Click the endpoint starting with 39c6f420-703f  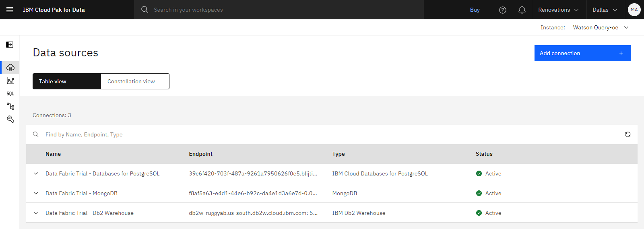(x=253, y=173)
